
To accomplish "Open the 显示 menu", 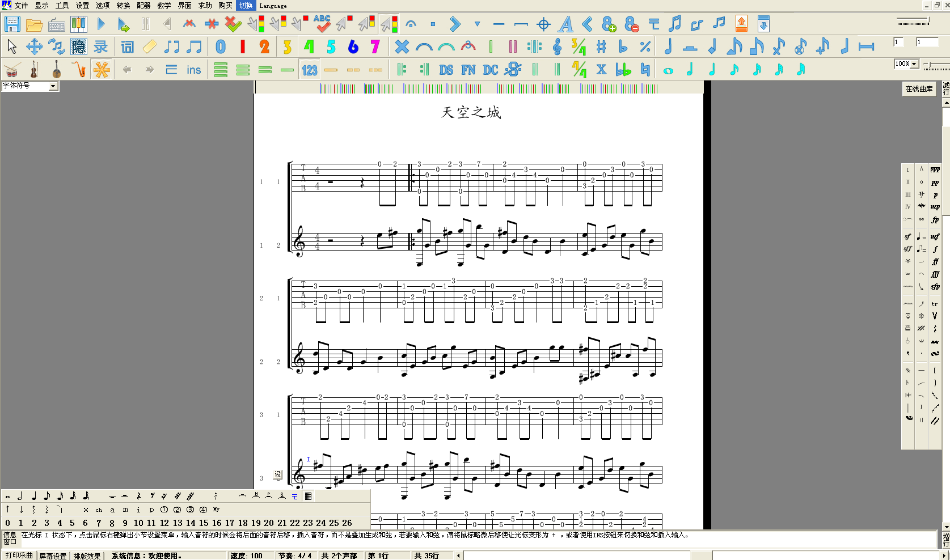I will click(41, 5).
